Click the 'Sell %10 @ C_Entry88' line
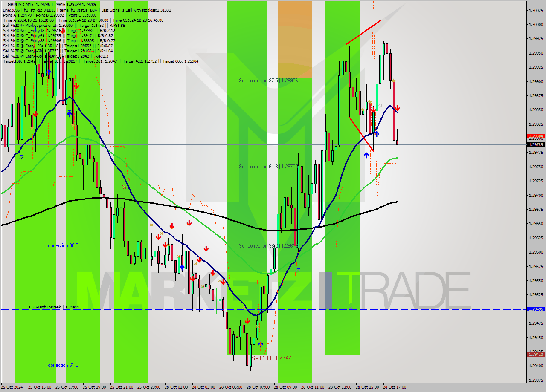 coord(59,40)
